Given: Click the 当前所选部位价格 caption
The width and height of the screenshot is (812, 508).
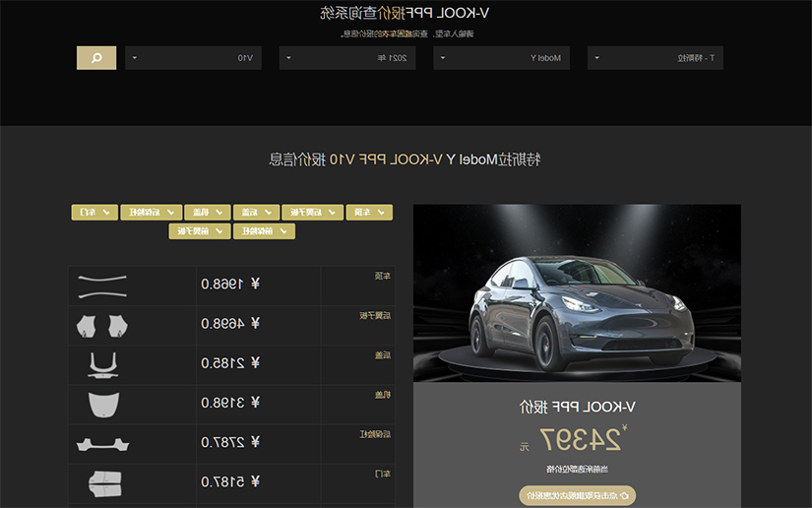Looking at the screenshot, I should 577,470.
